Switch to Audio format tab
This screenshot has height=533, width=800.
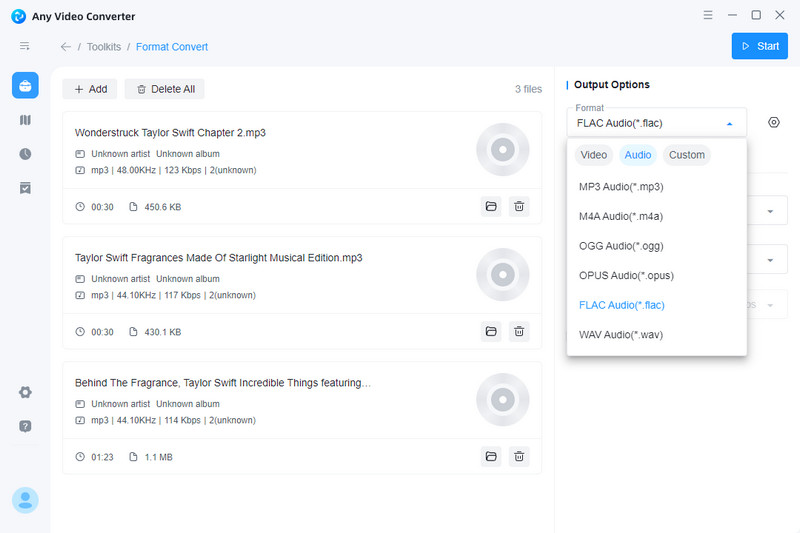[x=638, y=155]
